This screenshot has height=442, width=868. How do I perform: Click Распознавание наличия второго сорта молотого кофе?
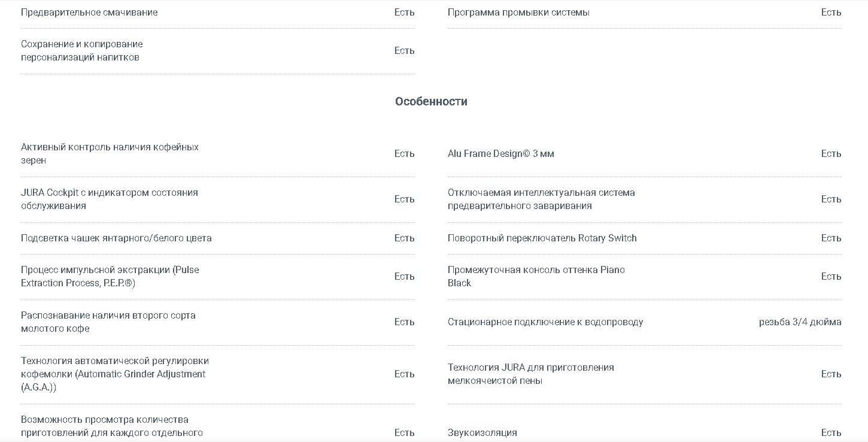pos(108,322)
